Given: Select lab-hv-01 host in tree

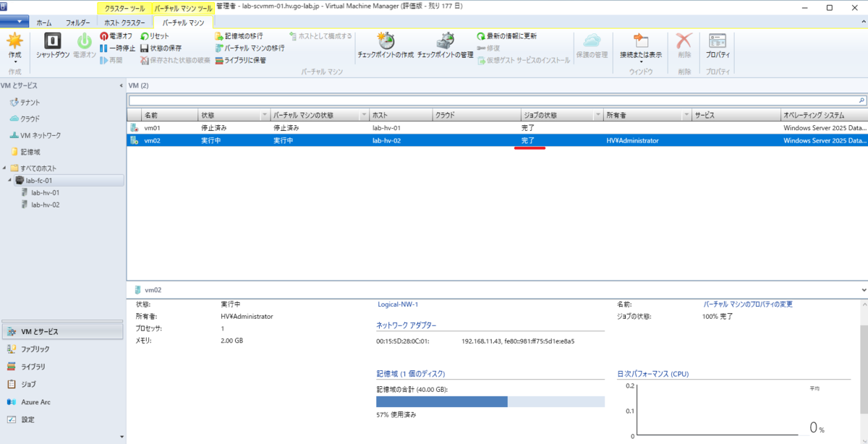Looking at the screenshot, I should (x=45, y=192).
